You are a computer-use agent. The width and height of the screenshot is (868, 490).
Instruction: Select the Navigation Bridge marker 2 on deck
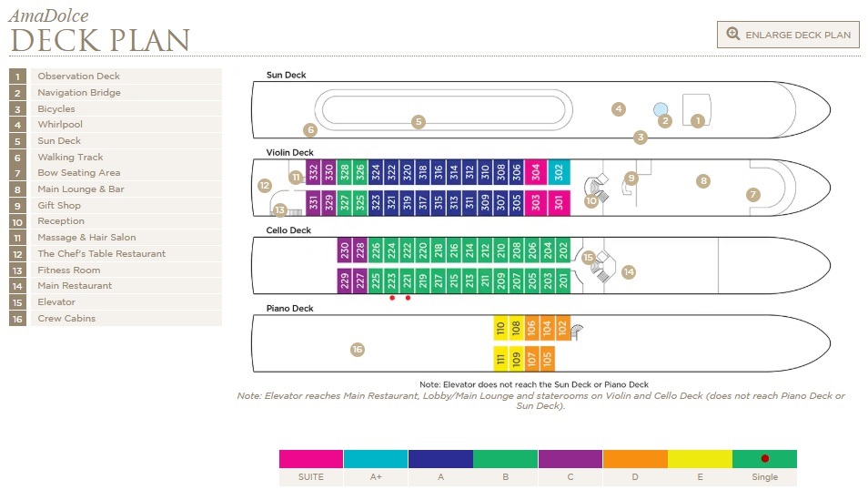pos(665,120)
